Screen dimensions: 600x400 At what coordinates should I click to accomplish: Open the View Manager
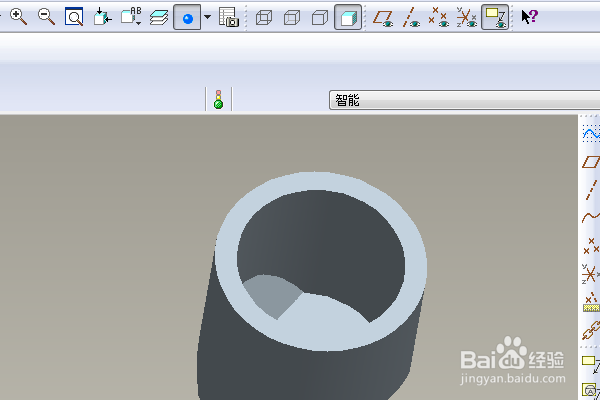tap(228, 17)
